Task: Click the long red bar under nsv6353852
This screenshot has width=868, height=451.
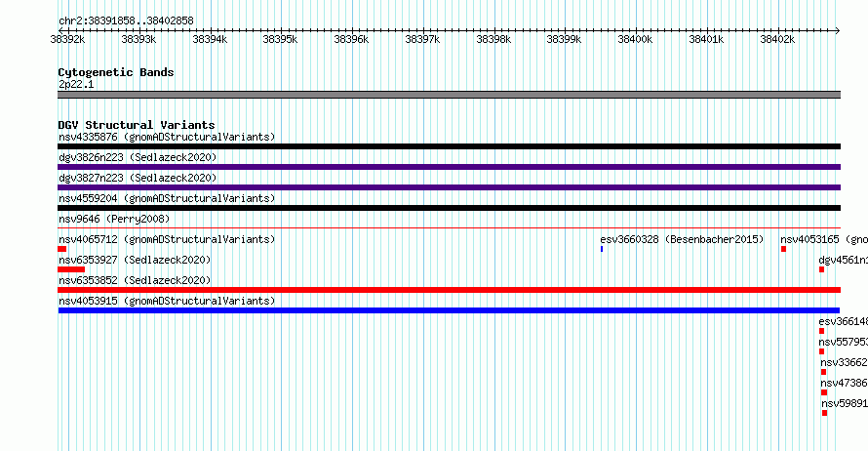Action: point(449,290)
